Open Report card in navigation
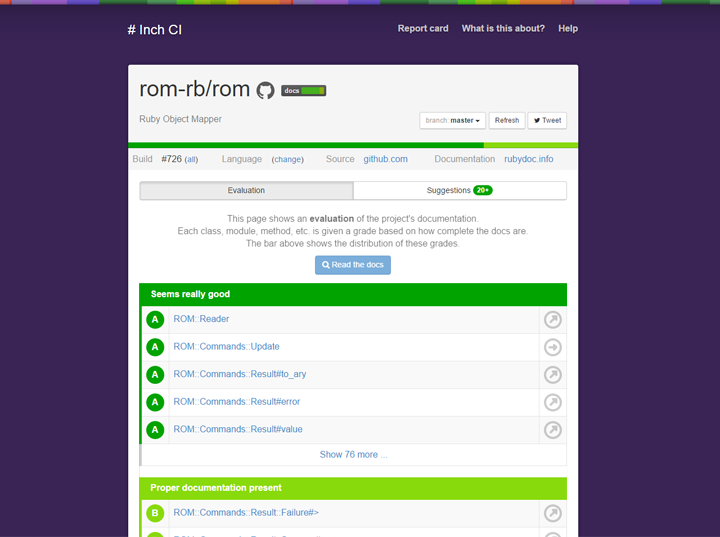 (423, 28)
